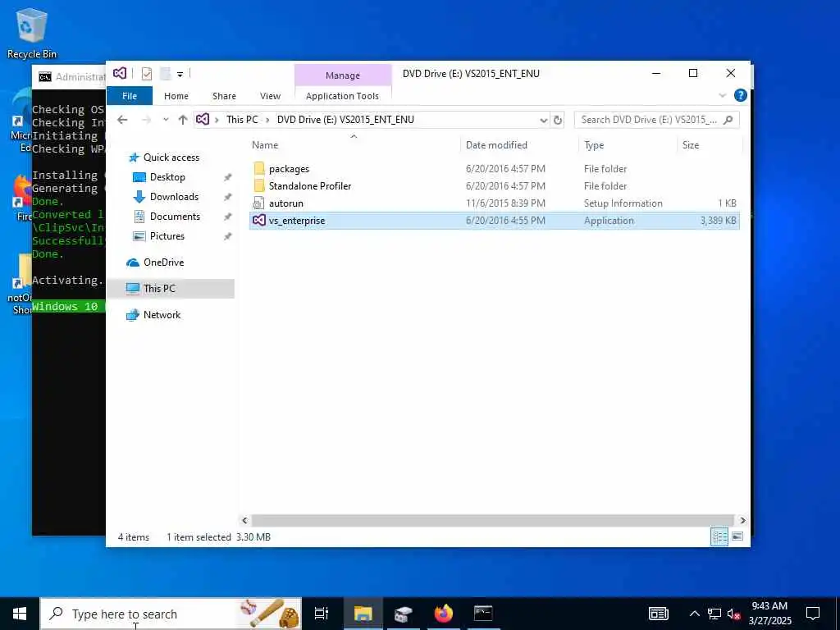Open the Recycle Bin desktop icon
The height and width of the screenshot is (630, 840).
pyautogui.click(x=32, y=33)
